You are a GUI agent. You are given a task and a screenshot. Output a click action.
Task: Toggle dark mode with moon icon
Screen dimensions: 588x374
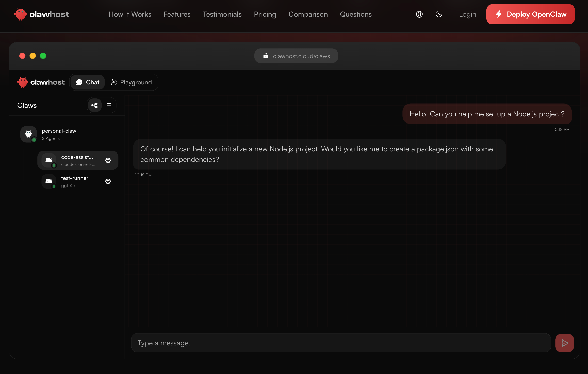pos(439,14)
